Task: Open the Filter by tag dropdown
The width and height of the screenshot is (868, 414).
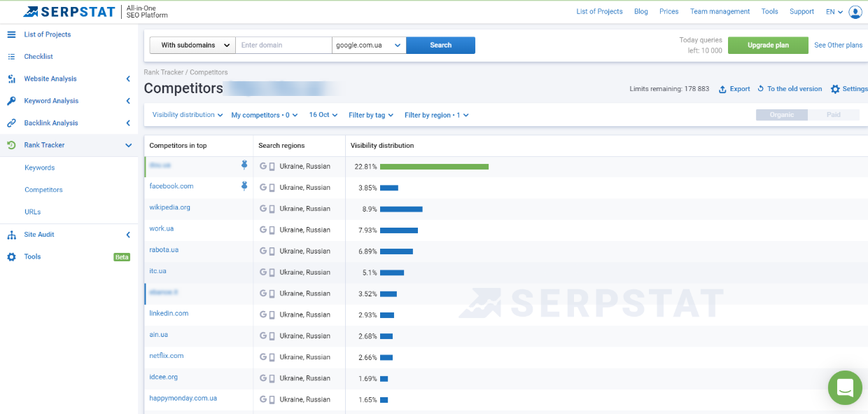Action: (x=371, y=115)
